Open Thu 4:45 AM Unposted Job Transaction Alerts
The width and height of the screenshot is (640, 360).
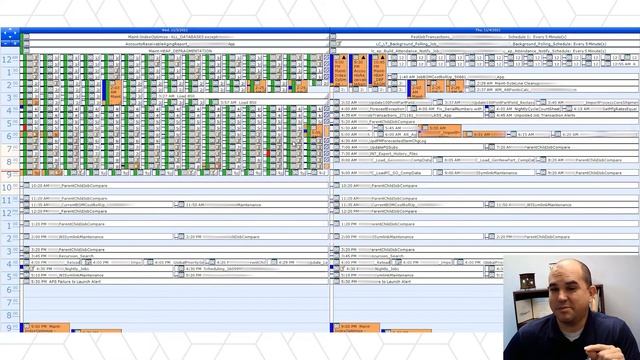pyautogui.click(x=563, y=116)
